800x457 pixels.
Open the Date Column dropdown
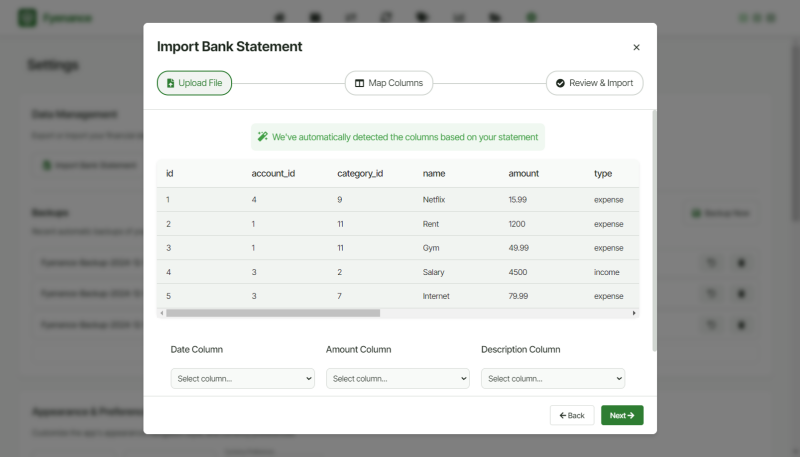click(x=243, y=379)
